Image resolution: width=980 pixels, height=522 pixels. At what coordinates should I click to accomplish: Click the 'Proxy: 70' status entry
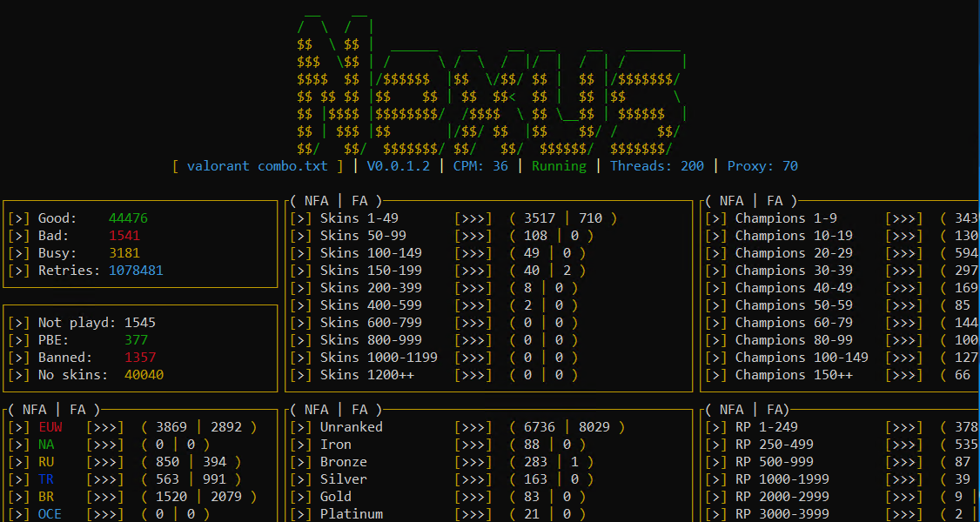point(762,166)
